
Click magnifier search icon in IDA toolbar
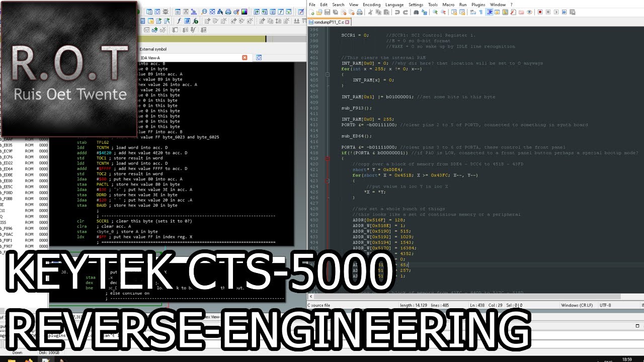[204, 12]
